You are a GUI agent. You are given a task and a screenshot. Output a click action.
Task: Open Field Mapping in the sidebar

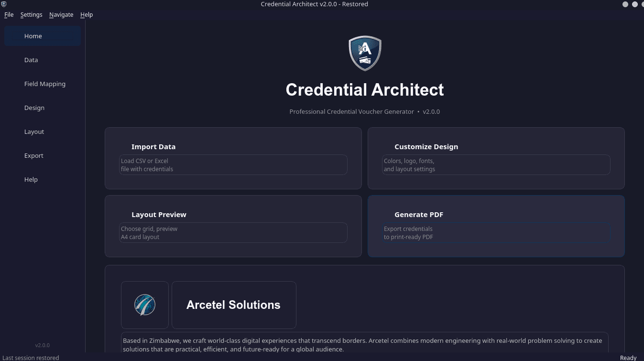[43, 84]
